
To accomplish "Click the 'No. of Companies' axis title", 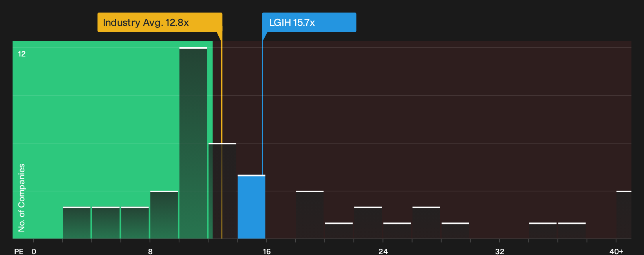I will pos(22,198).
